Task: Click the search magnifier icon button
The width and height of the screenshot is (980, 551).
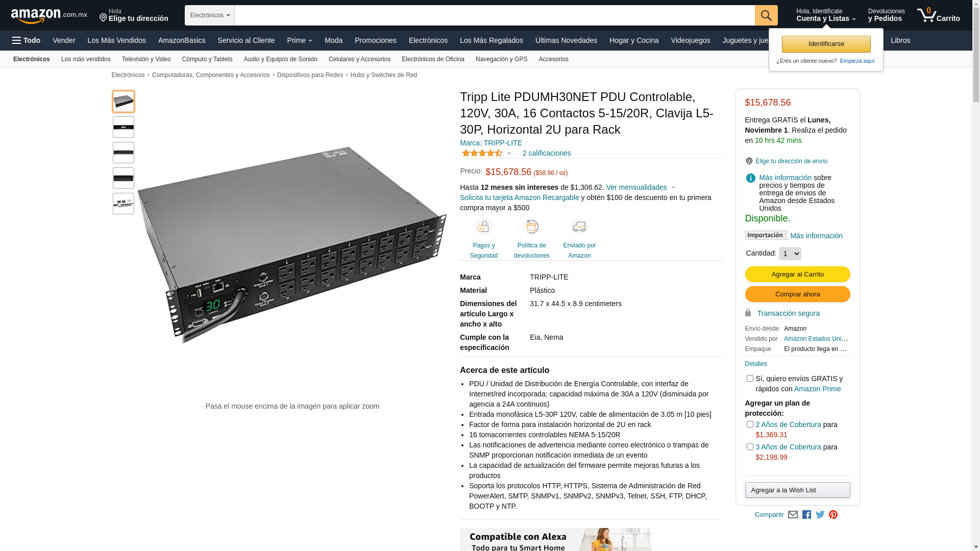Action: (766, 15)
